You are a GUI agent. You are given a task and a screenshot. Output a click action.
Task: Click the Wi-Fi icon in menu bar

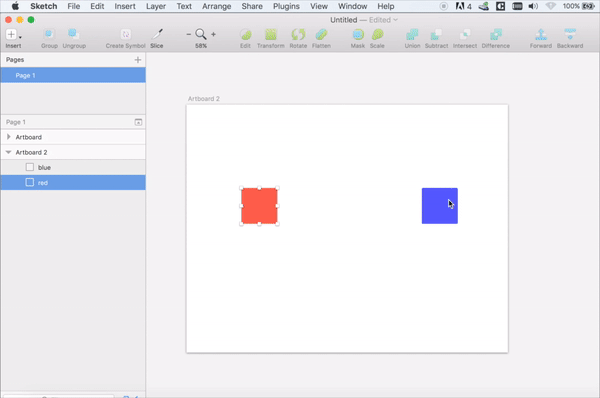click(550, 6)
